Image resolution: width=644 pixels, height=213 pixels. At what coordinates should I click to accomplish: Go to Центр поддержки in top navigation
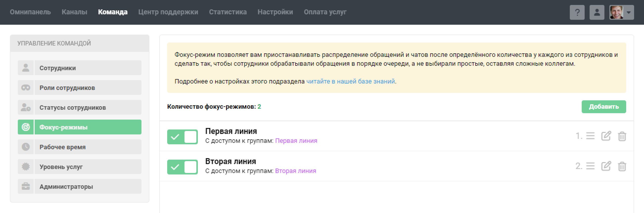pyautogui.click(x=168, y=12)
